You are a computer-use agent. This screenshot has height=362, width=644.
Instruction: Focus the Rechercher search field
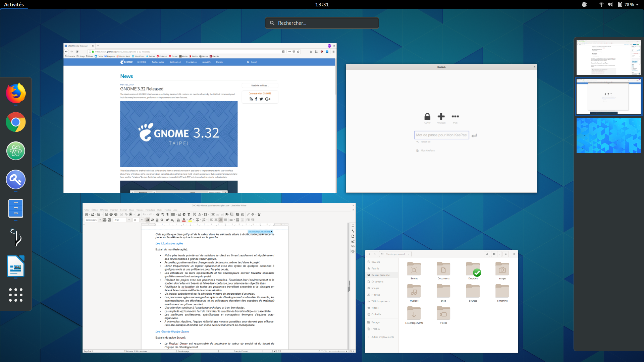coord(322,23)
